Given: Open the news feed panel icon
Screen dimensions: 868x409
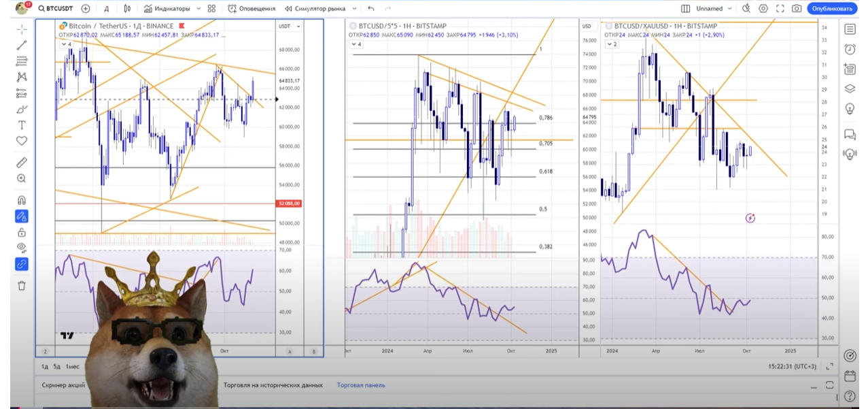Looking at the screenshot, I should [x=850, y=69].
